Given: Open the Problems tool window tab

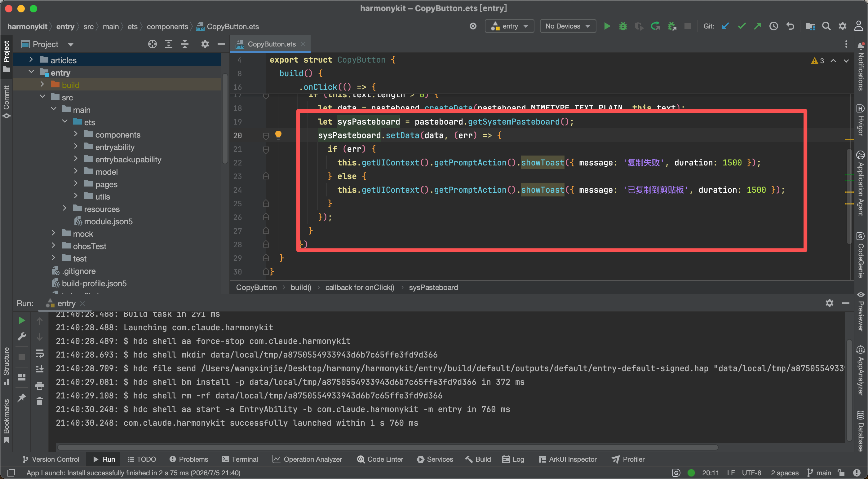Looking at the screenshot, I should [x=189, y=459].
